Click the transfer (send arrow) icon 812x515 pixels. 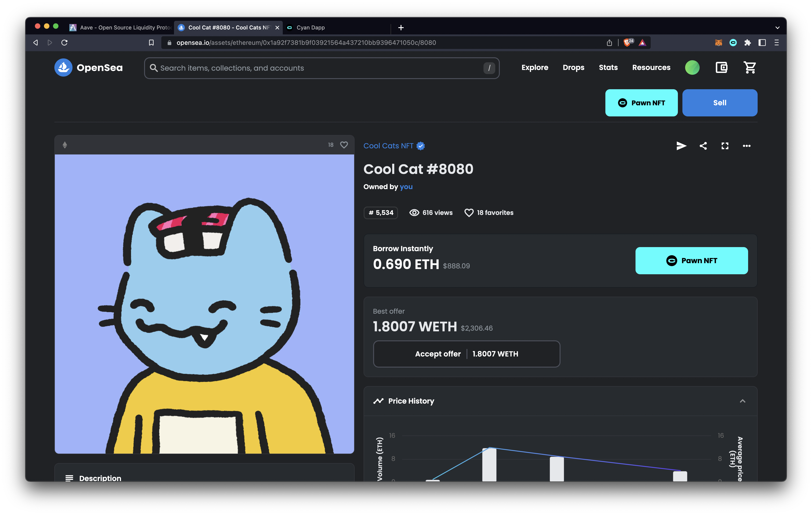[681, 146]
